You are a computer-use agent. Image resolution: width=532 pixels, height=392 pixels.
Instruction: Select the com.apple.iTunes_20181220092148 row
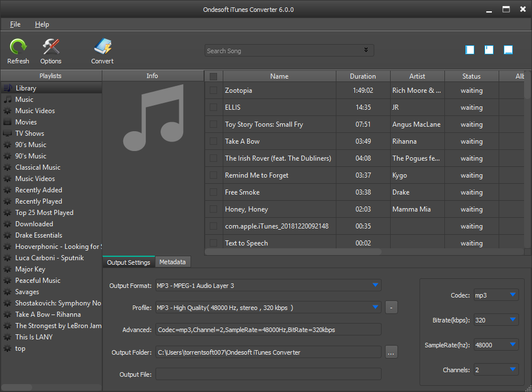[365, 226]
